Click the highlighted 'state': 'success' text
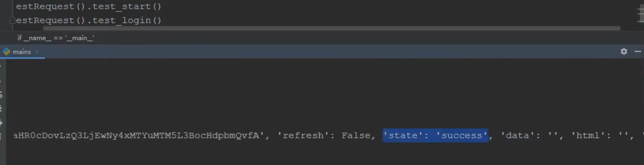The width and height of the screenshot is (644, 165). pos(435,135)
